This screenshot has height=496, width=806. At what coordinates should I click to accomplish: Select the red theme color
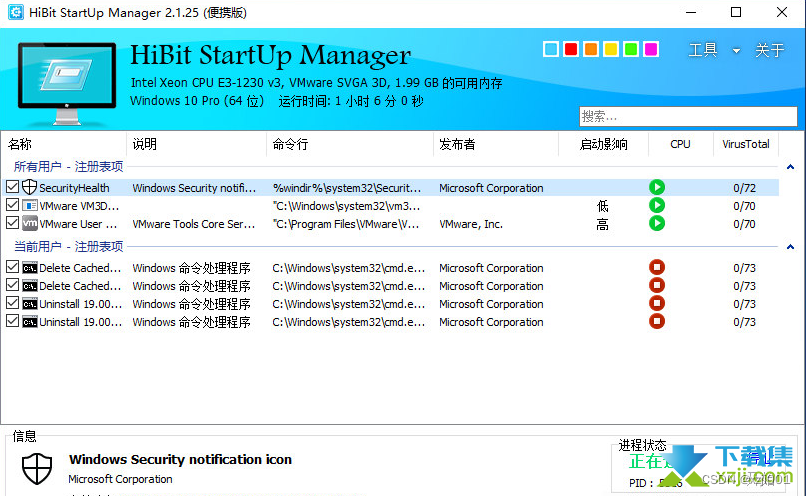[x=571, y=49]
